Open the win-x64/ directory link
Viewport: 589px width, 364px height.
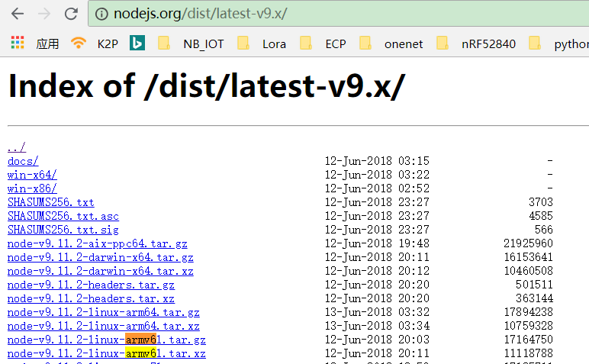(32, 175)
